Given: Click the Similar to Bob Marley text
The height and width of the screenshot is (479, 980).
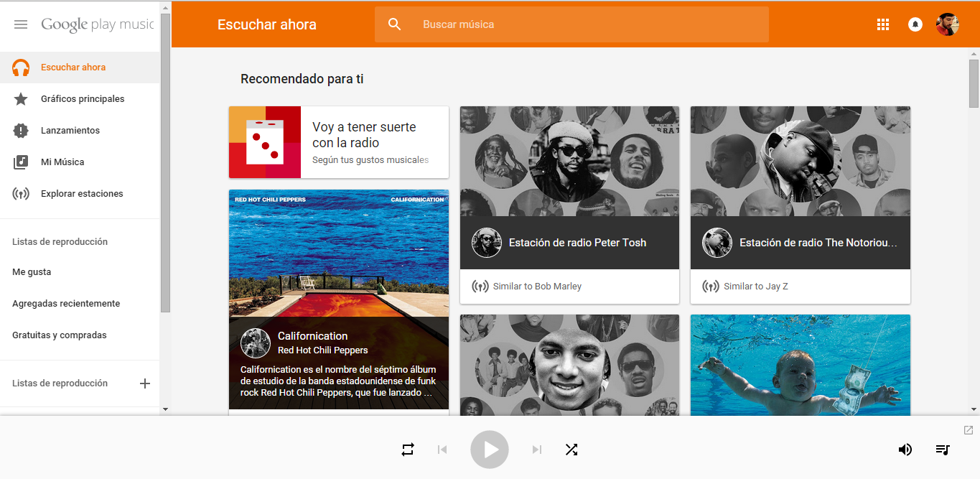Looking at the screenshot, I should tap(537, 287).
